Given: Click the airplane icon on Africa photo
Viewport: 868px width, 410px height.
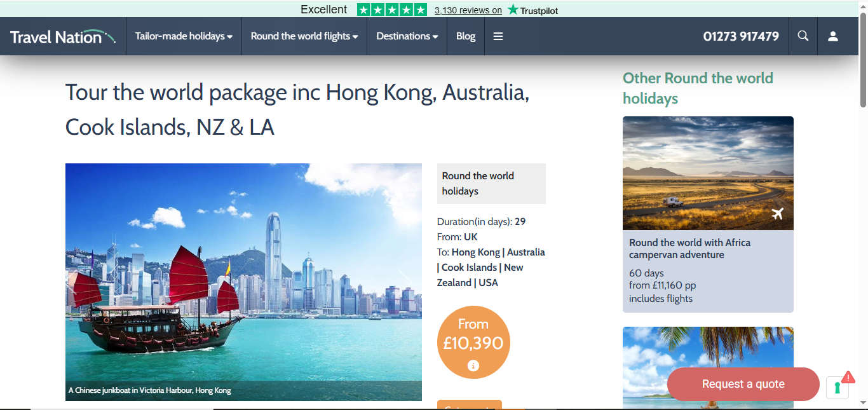Looking at the screenshot, I should pos(778,214).
